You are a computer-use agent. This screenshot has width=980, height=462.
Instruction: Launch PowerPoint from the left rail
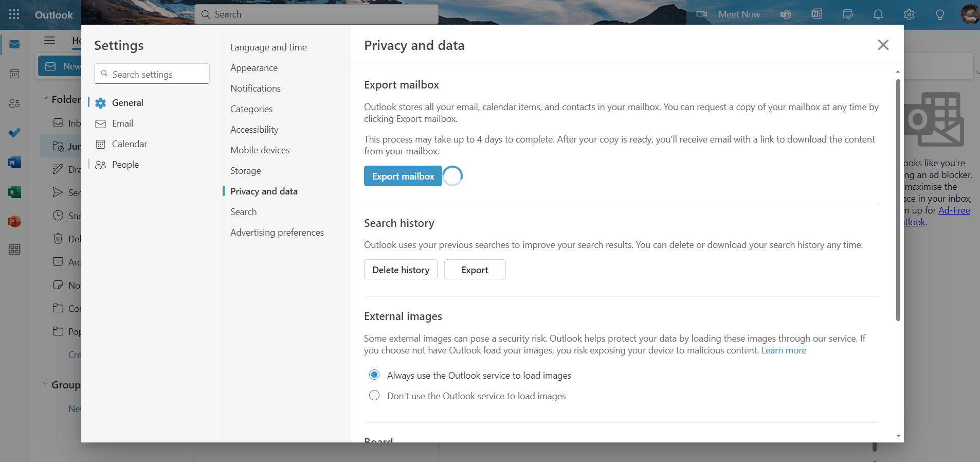click(14, 222)
